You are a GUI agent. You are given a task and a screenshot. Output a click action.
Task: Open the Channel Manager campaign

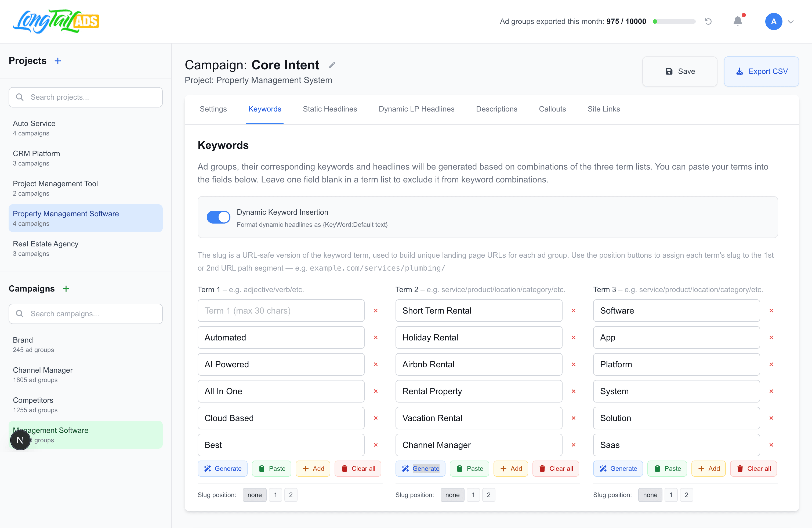coord(86,374)
